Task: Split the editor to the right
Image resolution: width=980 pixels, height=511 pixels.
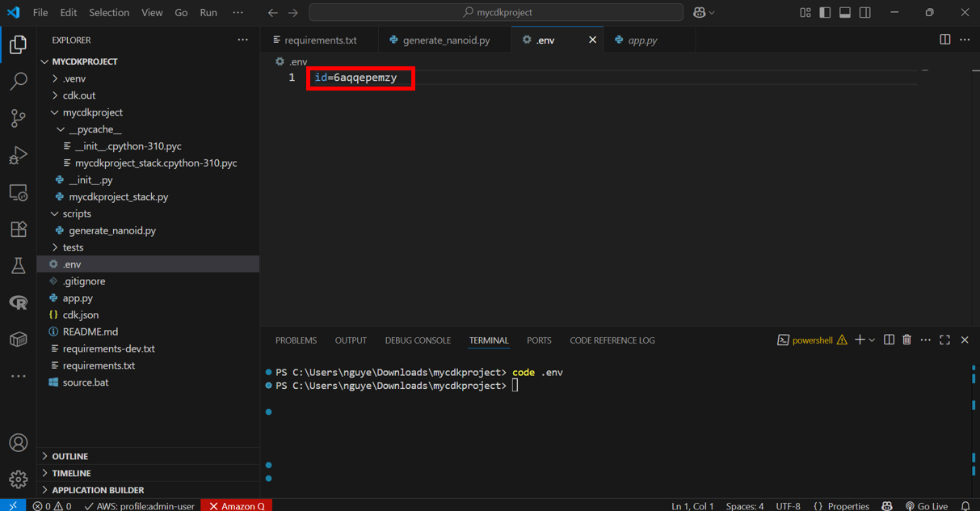Action: [x=944, y=40]
